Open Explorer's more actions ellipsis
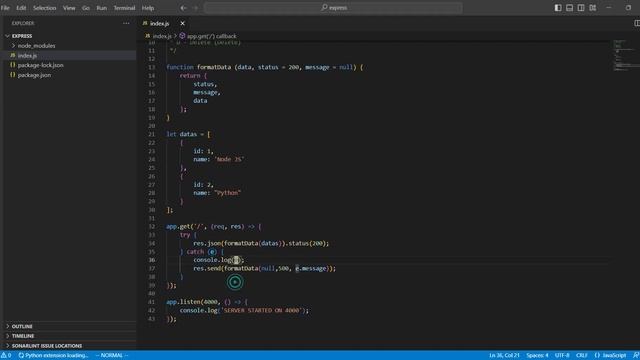The width and height of the screenshot is (640, 360). tap(126, 23)
